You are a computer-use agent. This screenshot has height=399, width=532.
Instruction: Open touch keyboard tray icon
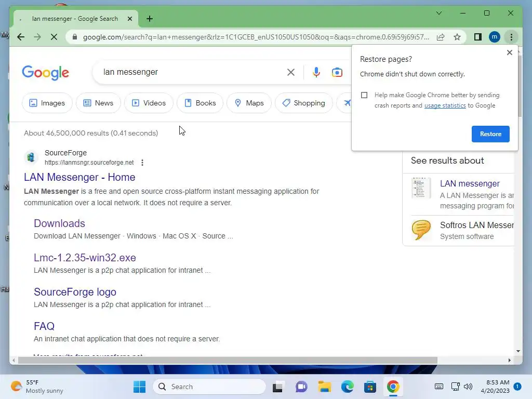438,387
